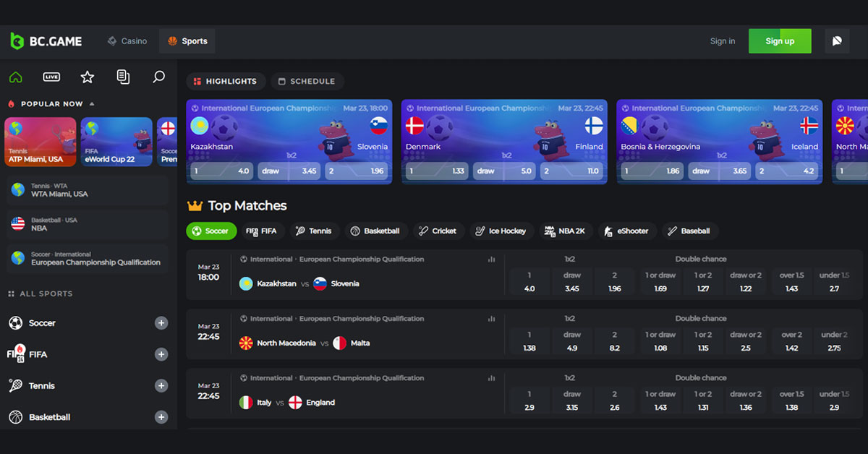Viewport: 868px width, 454px height.
Task: Bet Finland win 11.0 in highlight card
Action: (x=571, y=171)
